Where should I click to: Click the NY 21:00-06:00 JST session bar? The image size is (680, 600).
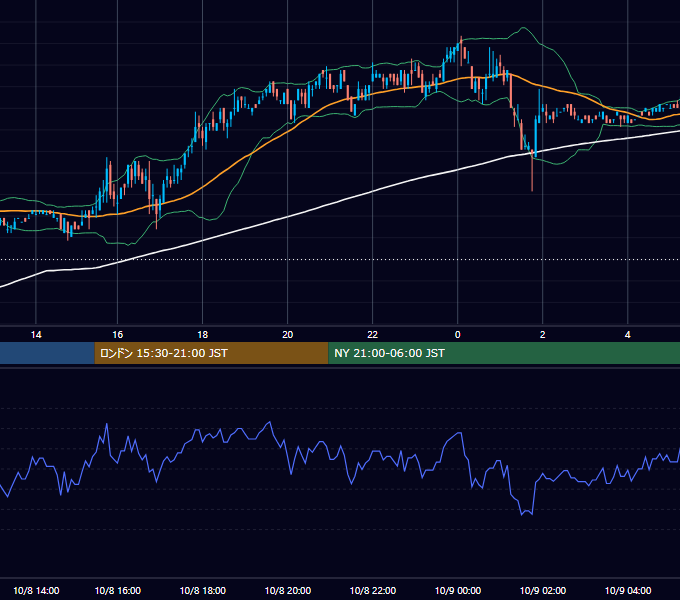point(504,353)
